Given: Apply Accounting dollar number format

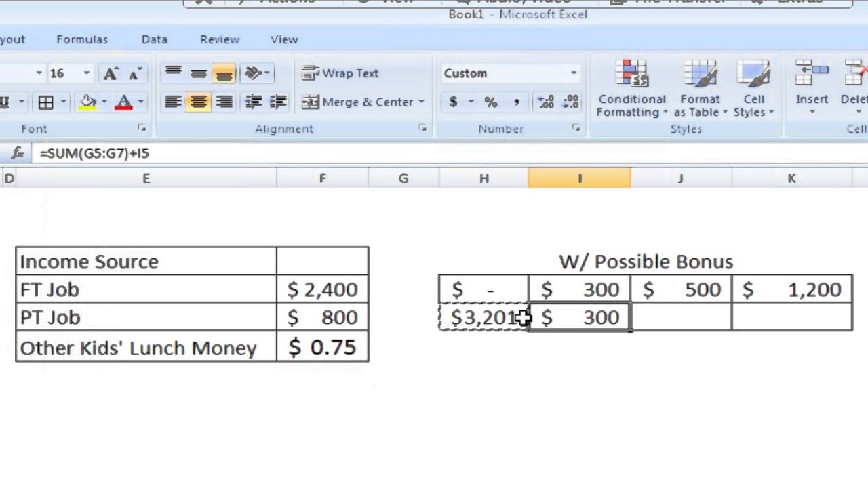Looking at the screenshot, I should tap(453, 102).
